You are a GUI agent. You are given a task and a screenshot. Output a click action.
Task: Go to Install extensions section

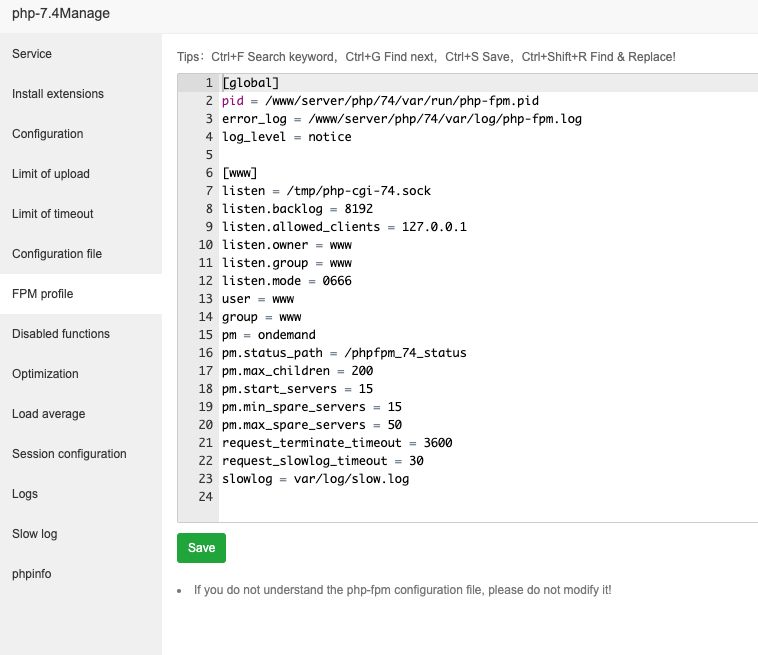58,94
